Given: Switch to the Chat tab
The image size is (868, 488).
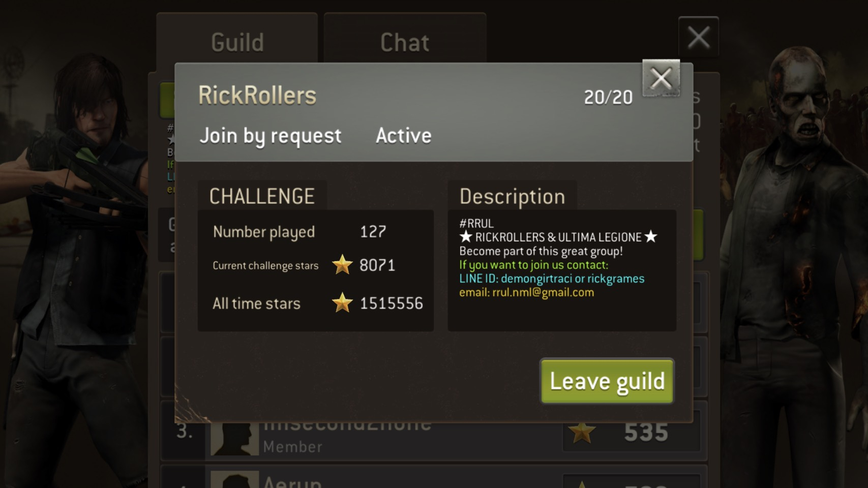Looking at the screenshot, I should coord(405,43).
